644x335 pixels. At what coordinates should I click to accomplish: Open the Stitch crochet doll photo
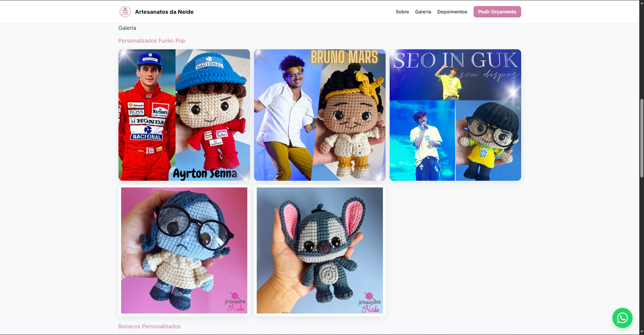click(x=319, y=250)
